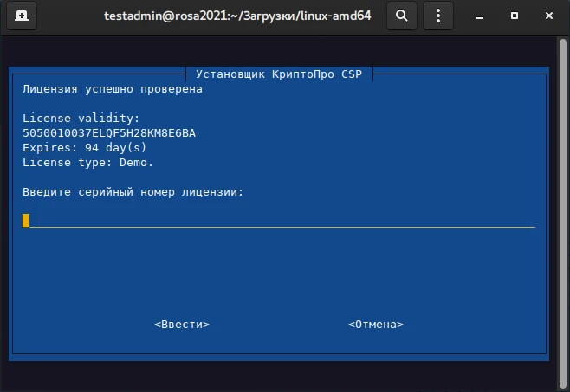Image resolution: width=570 pixels, height=392 pixels.
Task: Click the 'License type: Demo.' line
Action: tap(87, 163)
